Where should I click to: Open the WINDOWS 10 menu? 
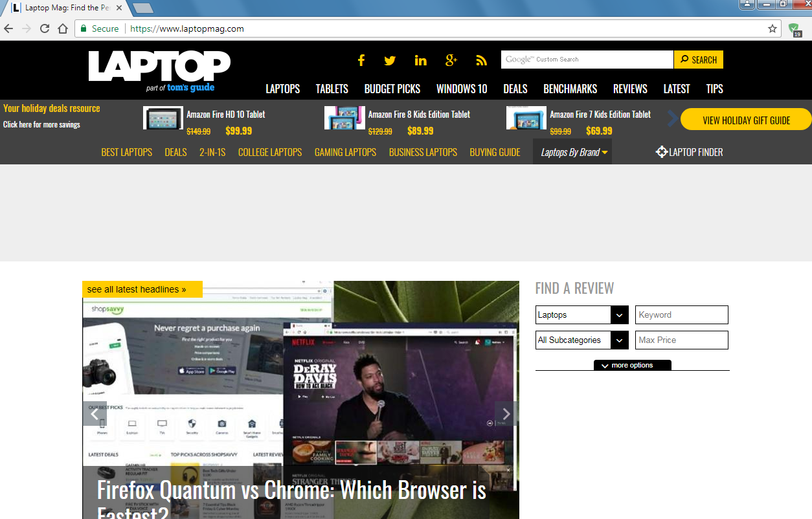pos(462,89)
